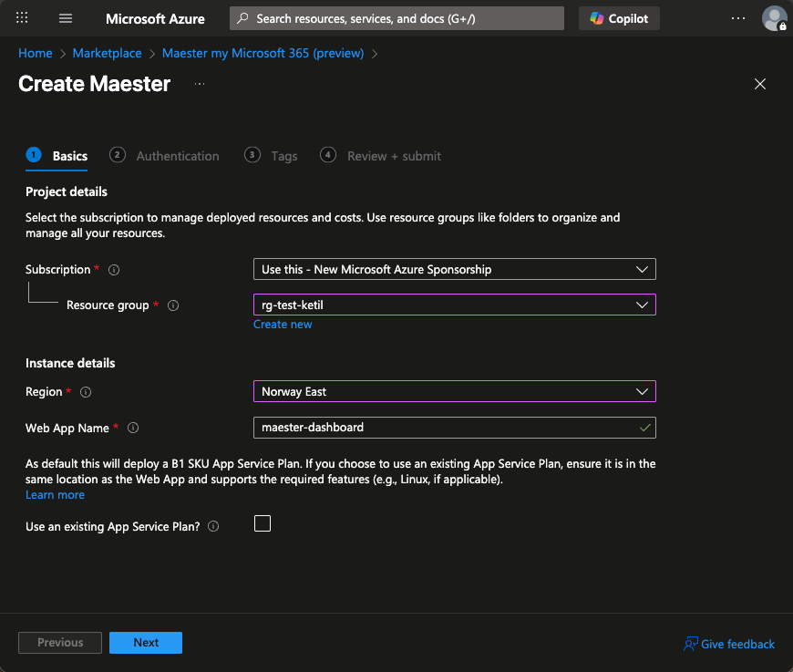This screenshot has height=672, width=793.
Task: Enable Use an existing App Service Plan
Action: click(x=263, y=523)
